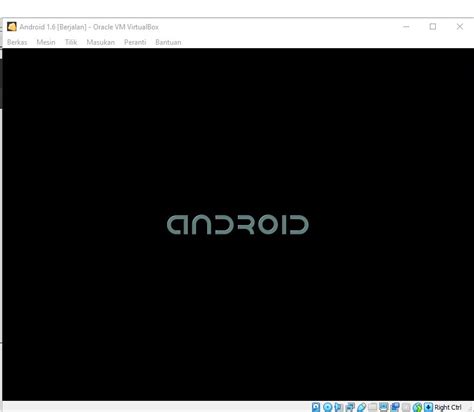Open the Berkas menu
474x412 pixels.
point(17,42)
